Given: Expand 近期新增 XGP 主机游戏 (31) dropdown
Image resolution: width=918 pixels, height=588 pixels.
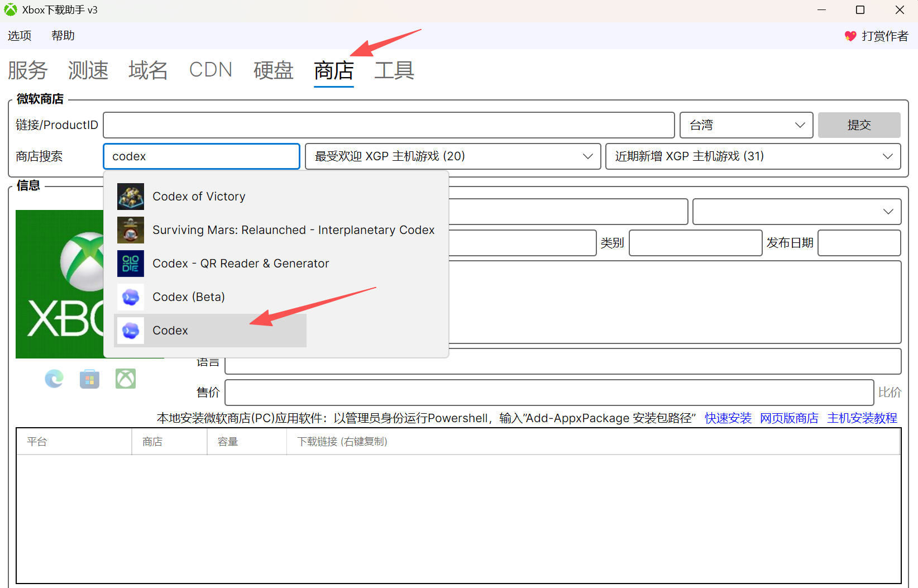Looking at the screenshot, I should [753, 156].
